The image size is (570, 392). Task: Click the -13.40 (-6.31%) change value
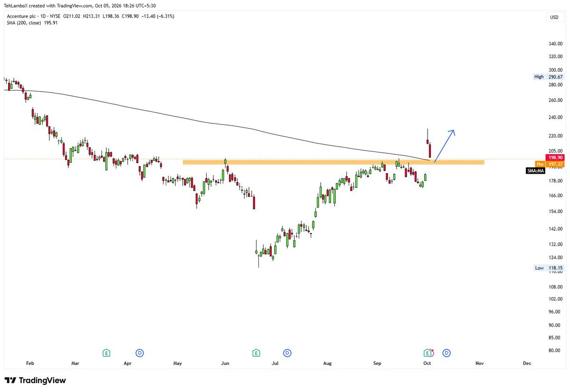(x=159, y=16)
